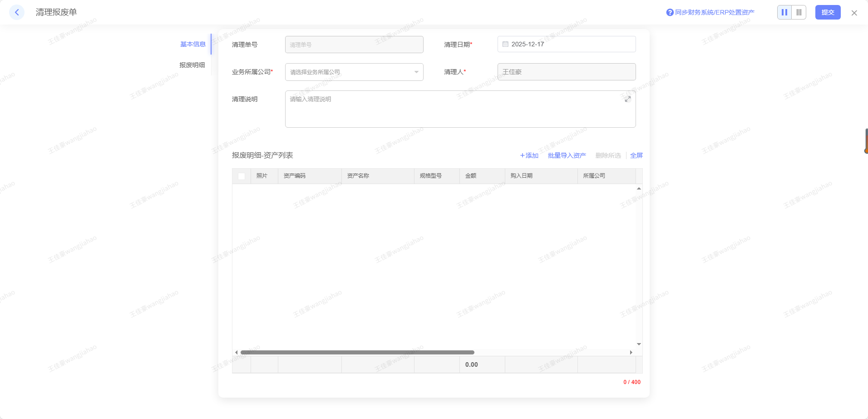
Task: Click the back arrow icon
Action: pyautogui.click(x=17, y=12)
